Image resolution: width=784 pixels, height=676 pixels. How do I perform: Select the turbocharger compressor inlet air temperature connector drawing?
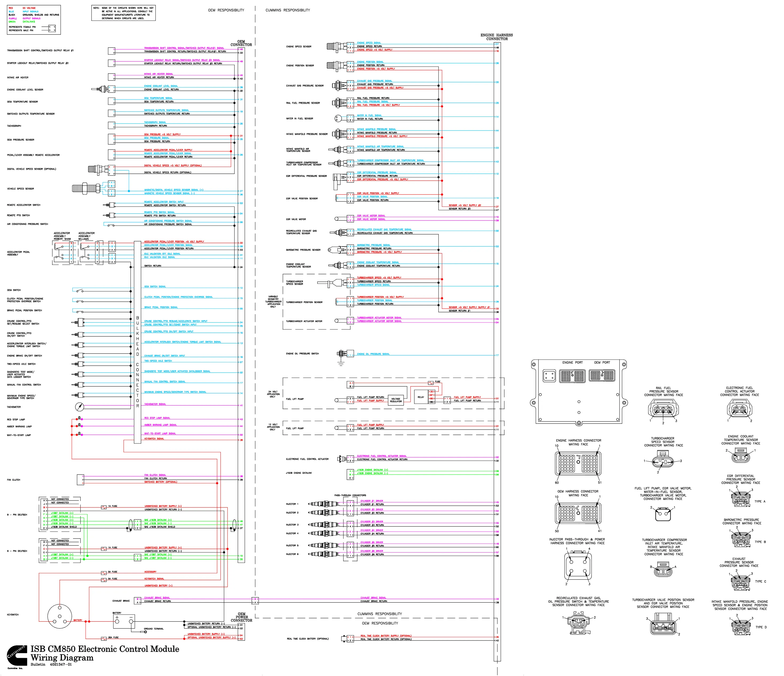click(663, 569)
